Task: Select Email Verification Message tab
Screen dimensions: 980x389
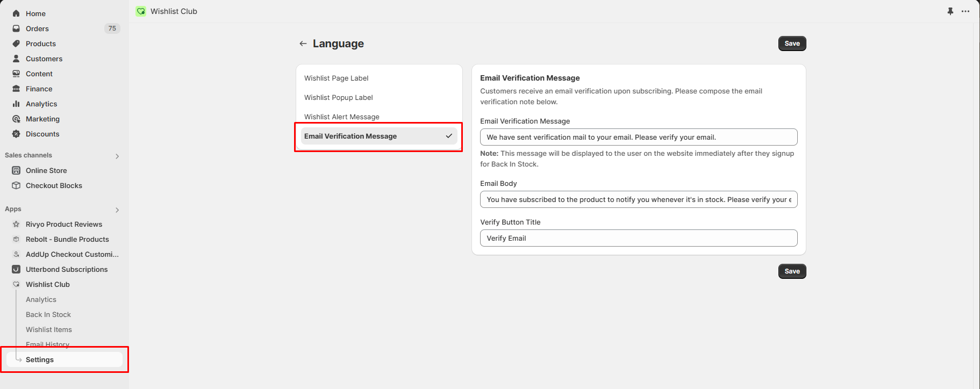Action: click(x=379, y=136)
